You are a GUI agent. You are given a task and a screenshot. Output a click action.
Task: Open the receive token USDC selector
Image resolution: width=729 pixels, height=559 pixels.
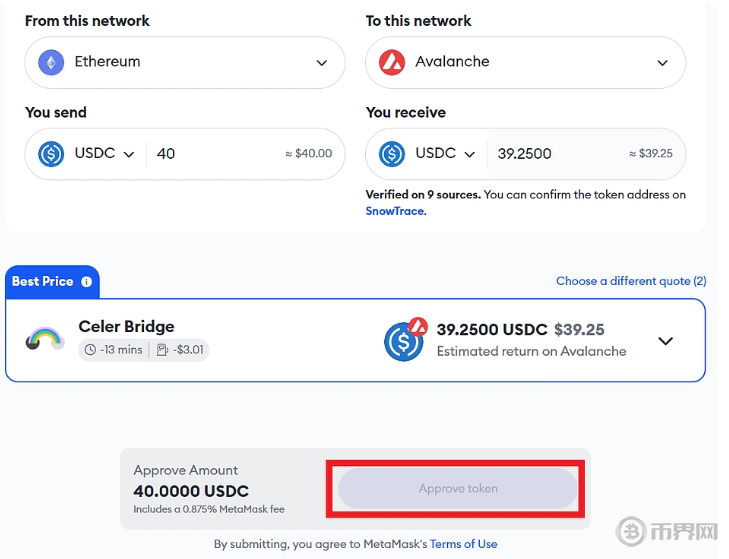[469, 154]
